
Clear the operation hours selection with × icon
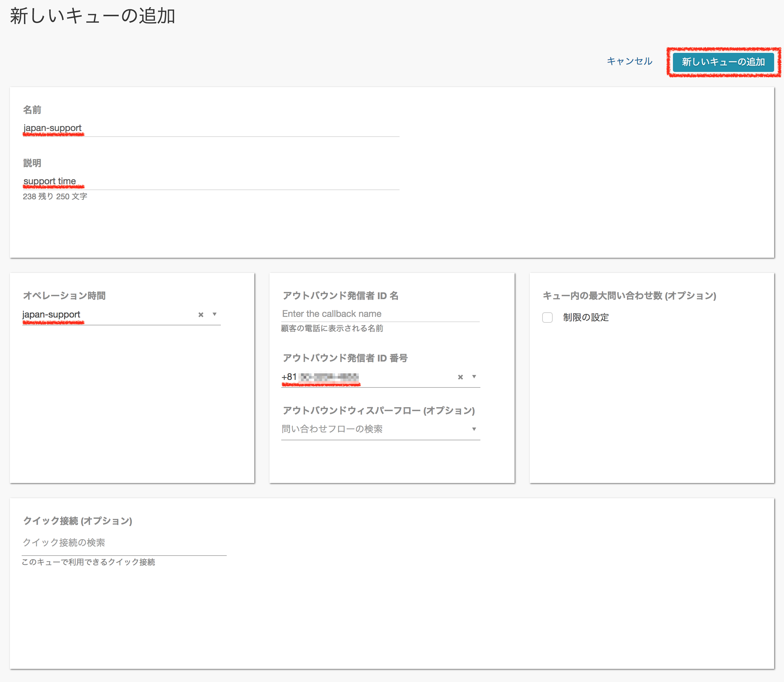[201, 314]
